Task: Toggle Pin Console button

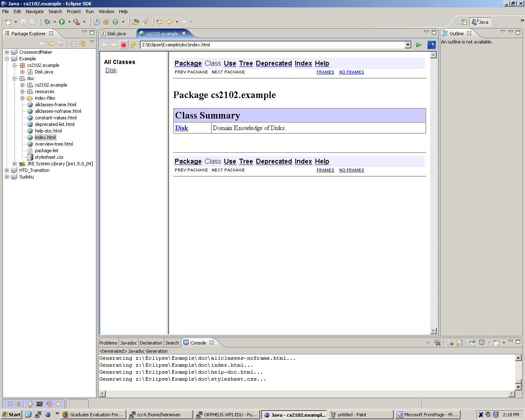Action: [x=472, y=342]
